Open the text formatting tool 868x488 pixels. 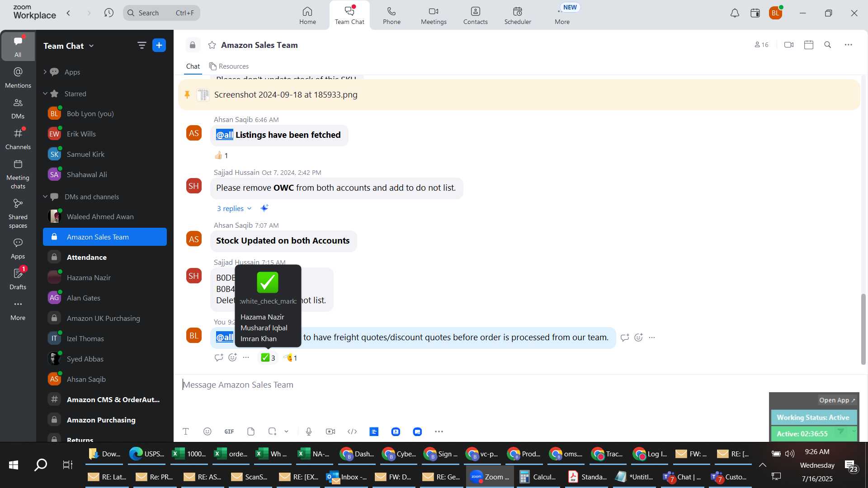click(185, 432)
